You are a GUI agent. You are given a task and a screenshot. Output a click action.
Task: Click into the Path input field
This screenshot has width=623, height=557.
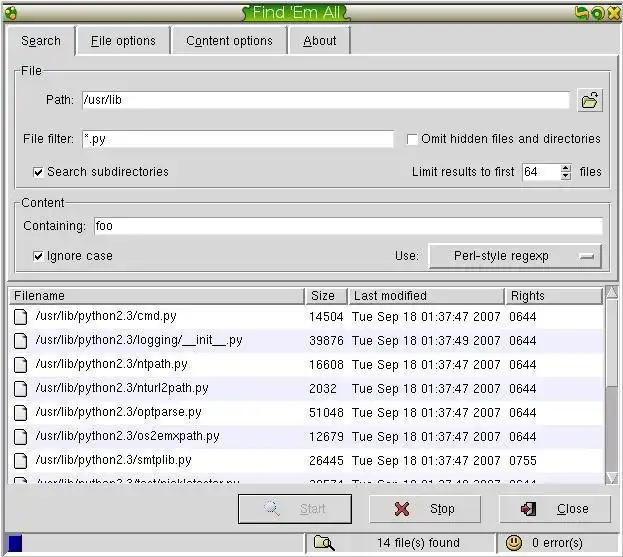pyautogui.click(x=326, y=100)
